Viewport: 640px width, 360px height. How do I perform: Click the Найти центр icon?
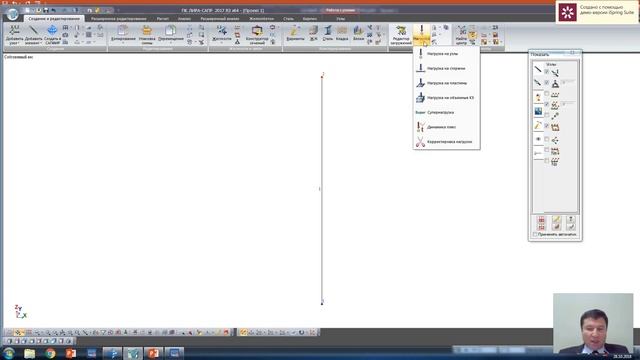tap(461, 34)
